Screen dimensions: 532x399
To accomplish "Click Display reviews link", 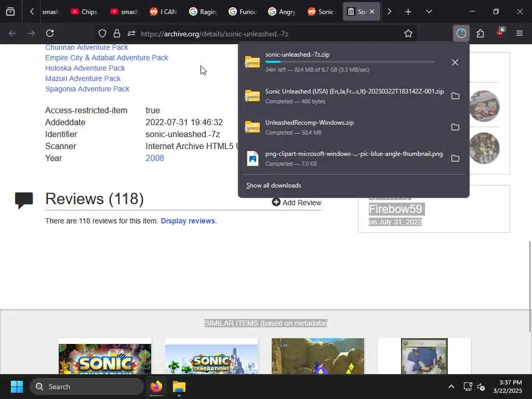I will click(x=188, y=221).
